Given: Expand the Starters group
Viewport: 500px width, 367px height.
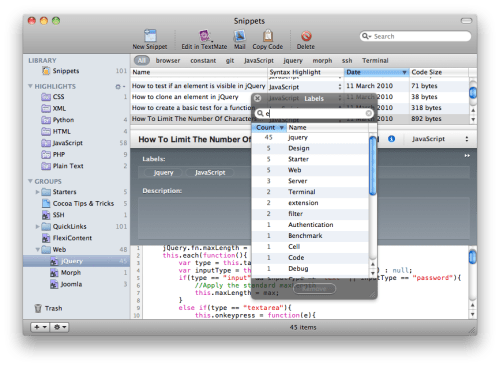Looking at the screenshot, I should click(38, 192).
